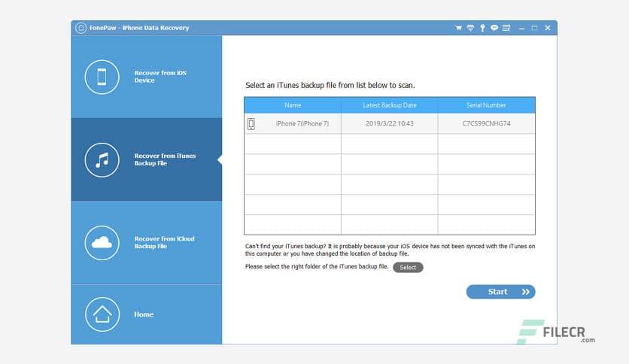Viewport: 629px width, 364px height.
Task: Maximize the FonePaw window
Action: (534, 28)
